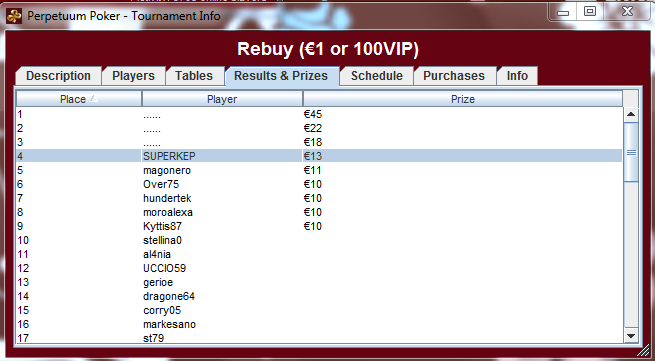
Task: Open the Purchases tab
Action: pos(454,76)
